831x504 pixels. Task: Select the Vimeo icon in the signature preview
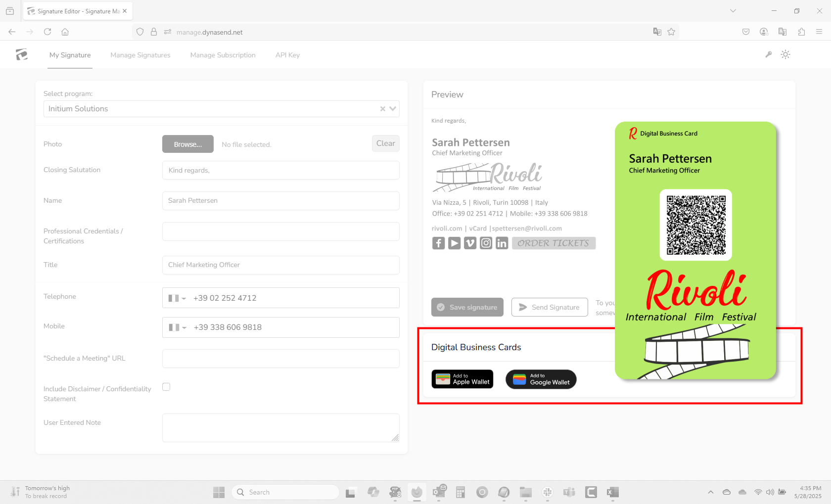(x=470, y=243)
